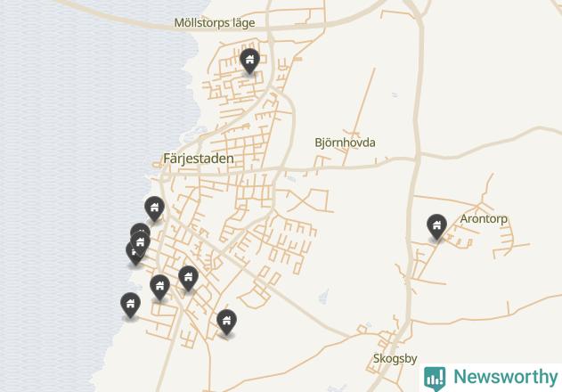Click the road junction east of Björnhovda
The image size is (562, 392).
tap(418, 156)
